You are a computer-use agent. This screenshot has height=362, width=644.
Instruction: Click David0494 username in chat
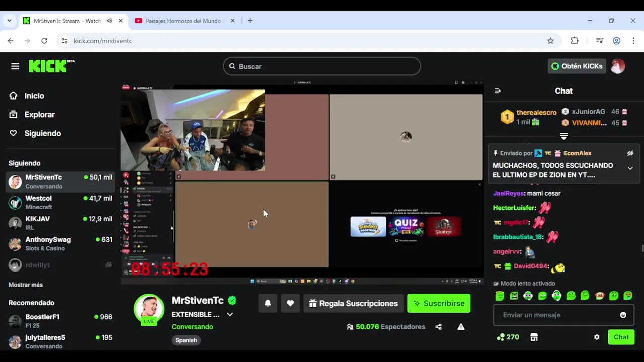point(530,266)
